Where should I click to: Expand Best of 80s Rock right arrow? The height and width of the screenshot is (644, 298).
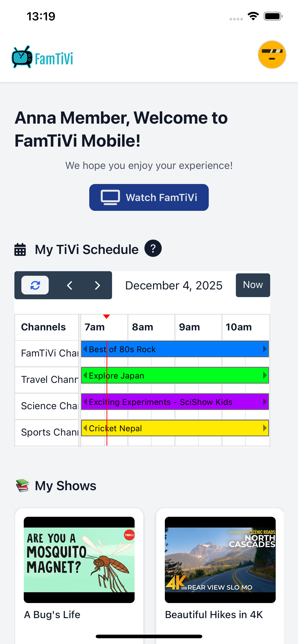[265, 349]
